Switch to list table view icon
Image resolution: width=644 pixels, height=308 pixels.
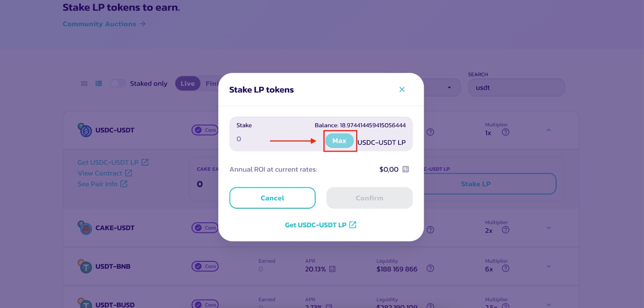pyautogui.click(x=99, y=84)
